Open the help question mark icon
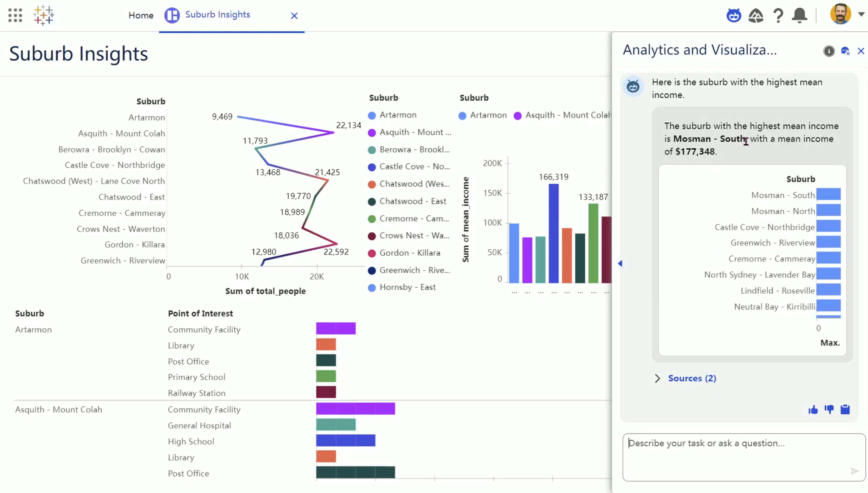868x493 pixels. [778, 15]
